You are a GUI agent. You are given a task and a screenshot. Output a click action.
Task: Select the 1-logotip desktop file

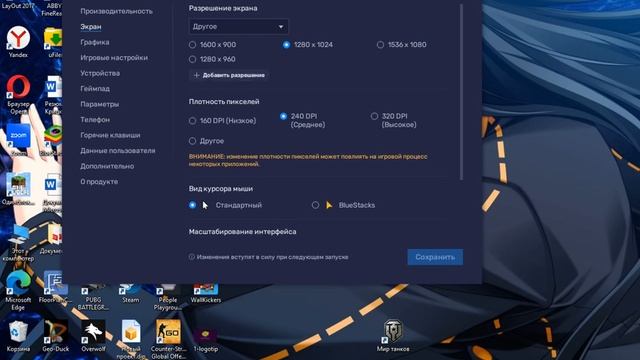(x=206, y=339)
